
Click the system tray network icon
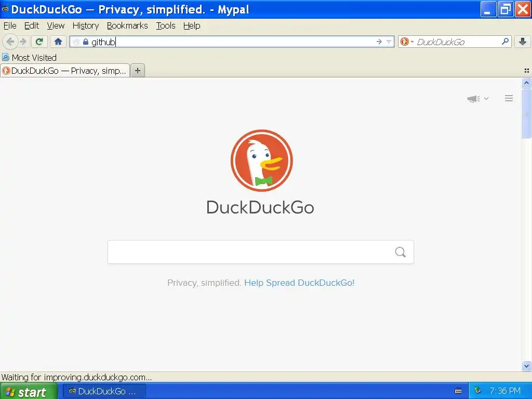click(477, 391)
